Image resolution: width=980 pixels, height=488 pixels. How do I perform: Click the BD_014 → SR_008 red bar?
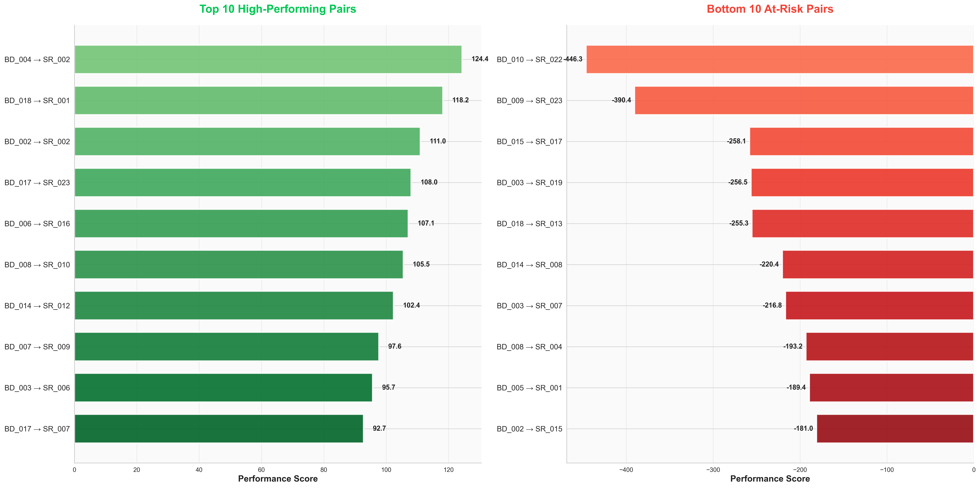point(878,265)
